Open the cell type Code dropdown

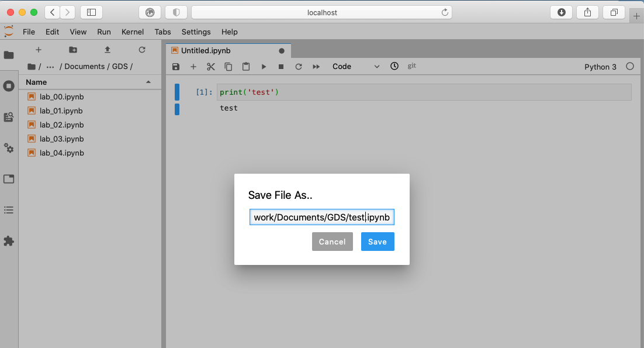[355, 67]
